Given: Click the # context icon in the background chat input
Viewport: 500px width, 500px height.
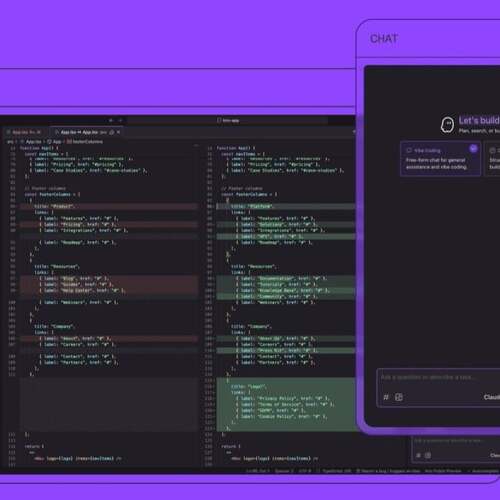Looking at the screenshot, I should point(419,455).
